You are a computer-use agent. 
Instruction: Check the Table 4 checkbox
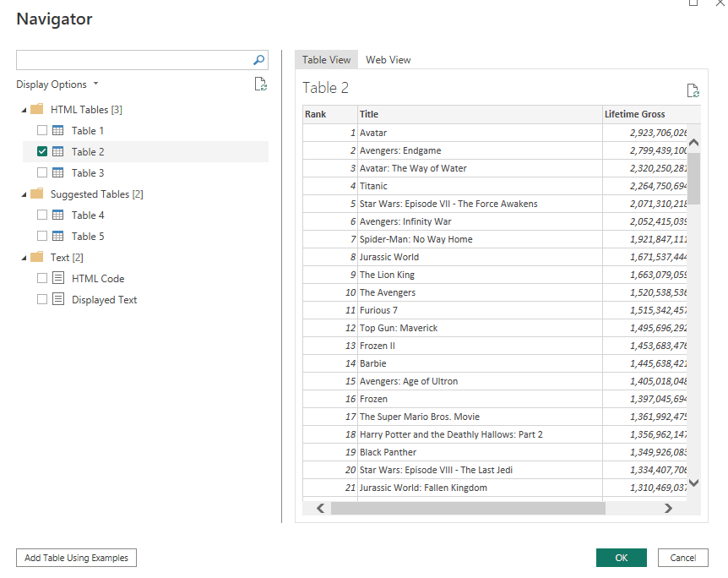coord(42,215)
